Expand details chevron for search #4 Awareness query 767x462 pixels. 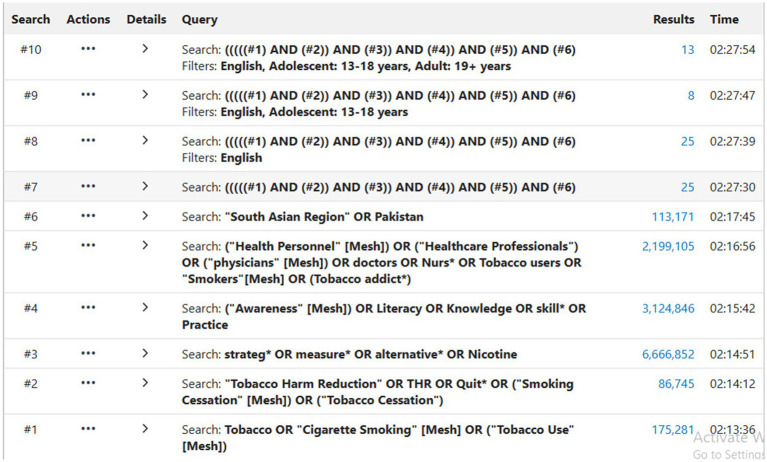point(145,307)
